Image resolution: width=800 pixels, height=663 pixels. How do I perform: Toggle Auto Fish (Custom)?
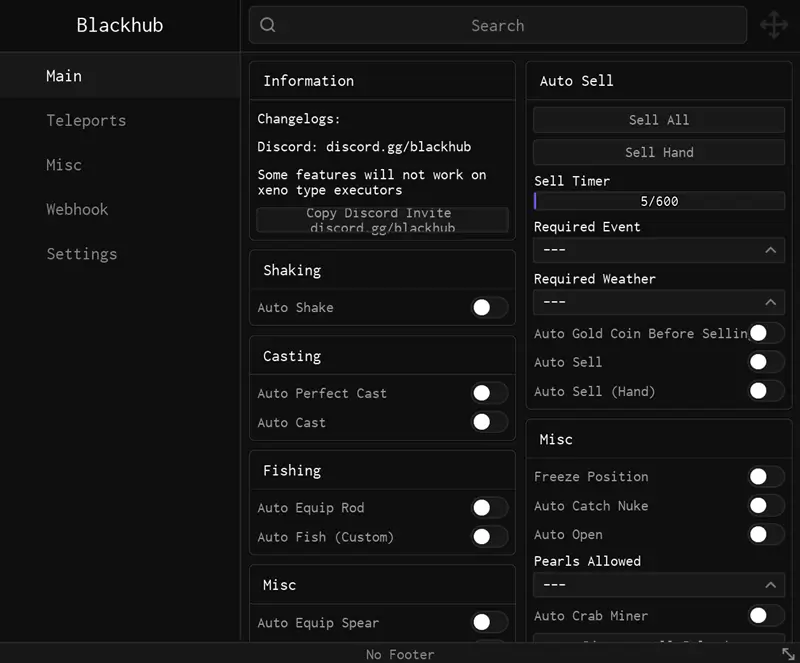[x=489, y=536]
